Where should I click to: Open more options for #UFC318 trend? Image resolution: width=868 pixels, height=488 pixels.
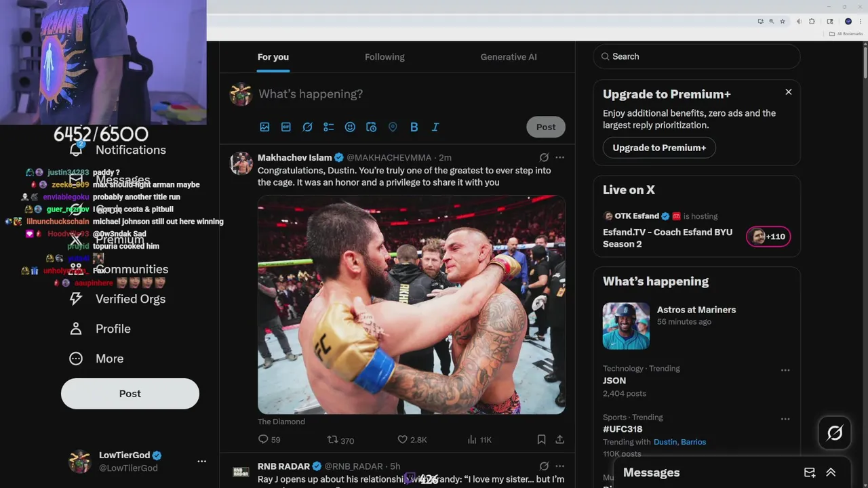click(785, 419)
